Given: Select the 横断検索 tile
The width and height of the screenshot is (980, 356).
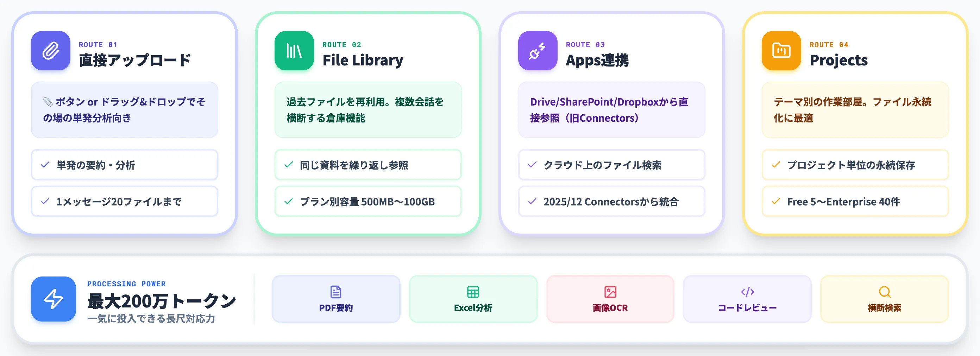Looking at the screenshot, I should pyautogui.click(x=885, y=299).
